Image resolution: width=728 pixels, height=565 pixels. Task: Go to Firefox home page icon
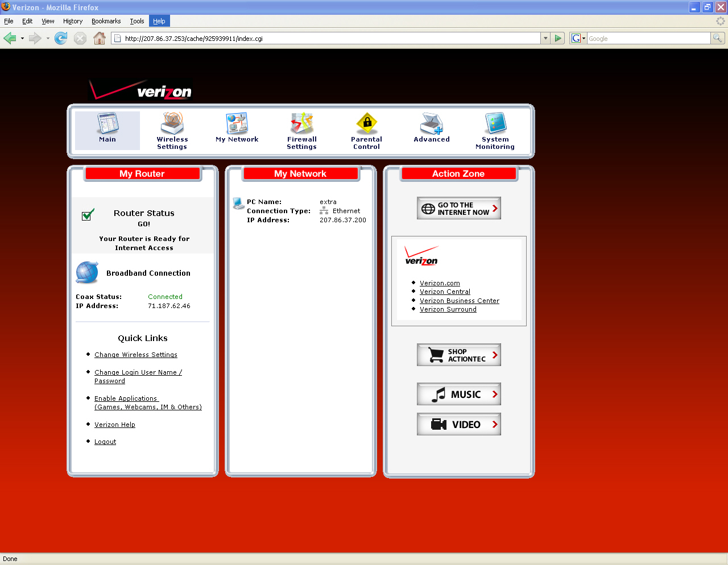pyautogui.click(x=100, y=38)
